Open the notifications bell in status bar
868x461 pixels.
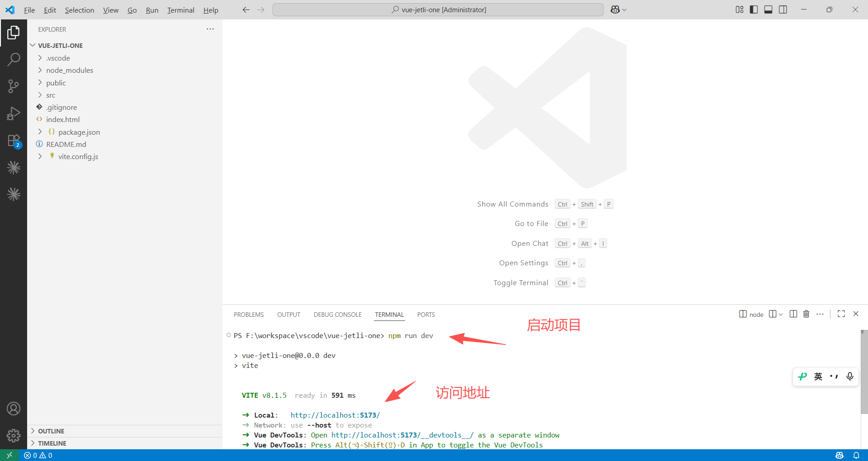click(856, 455)
